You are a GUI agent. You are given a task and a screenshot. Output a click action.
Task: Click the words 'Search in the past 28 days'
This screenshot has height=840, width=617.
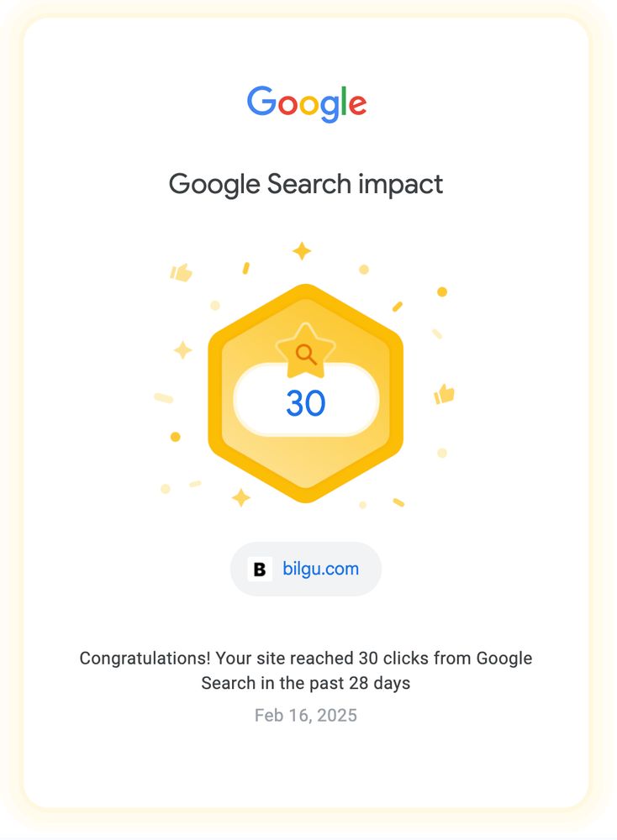[305, 683]
